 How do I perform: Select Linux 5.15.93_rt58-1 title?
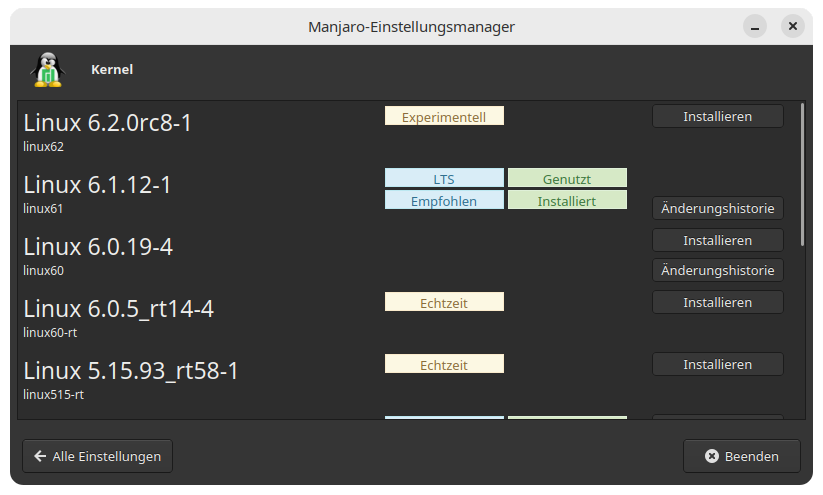(131, 371)
